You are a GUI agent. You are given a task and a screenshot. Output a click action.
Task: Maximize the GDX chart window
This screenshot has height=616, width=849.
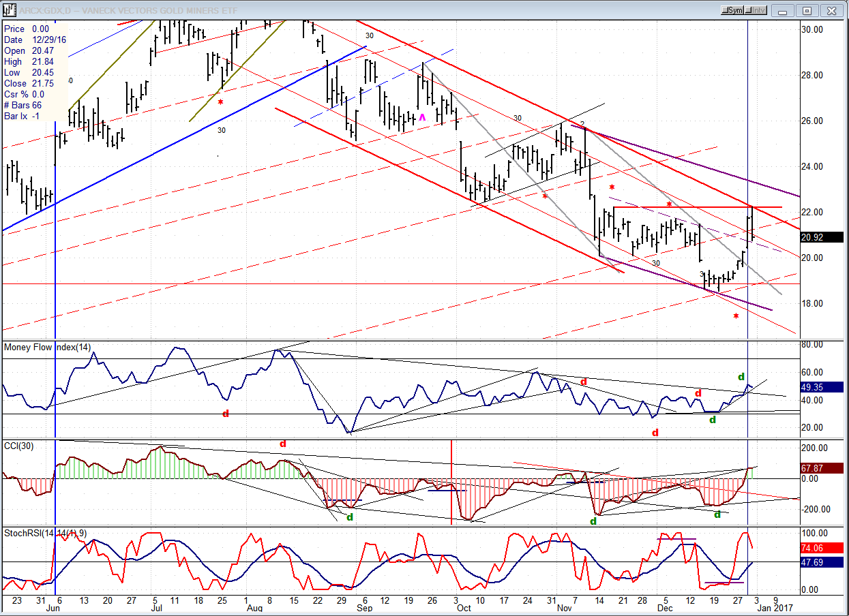pos(807,10)
